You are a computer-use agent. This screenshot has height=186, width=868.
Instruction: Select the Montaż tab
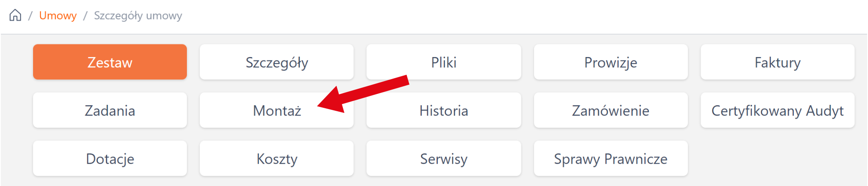tap(277, 110)
